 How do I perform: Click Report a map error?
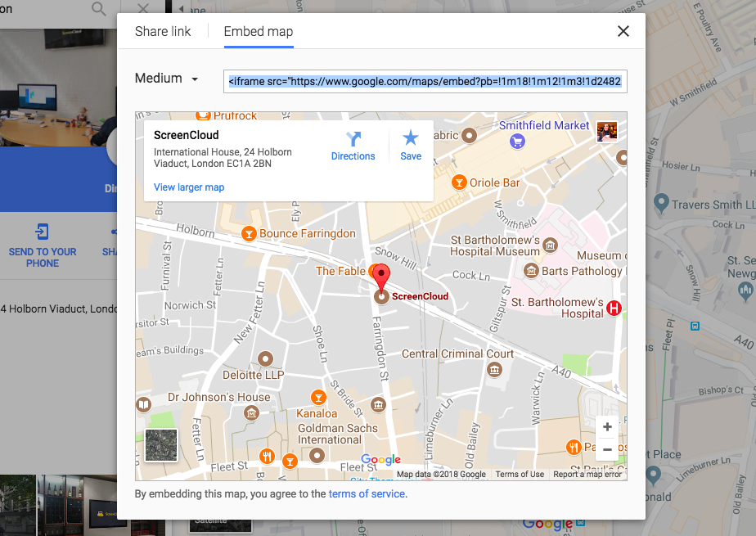[587, 475]
